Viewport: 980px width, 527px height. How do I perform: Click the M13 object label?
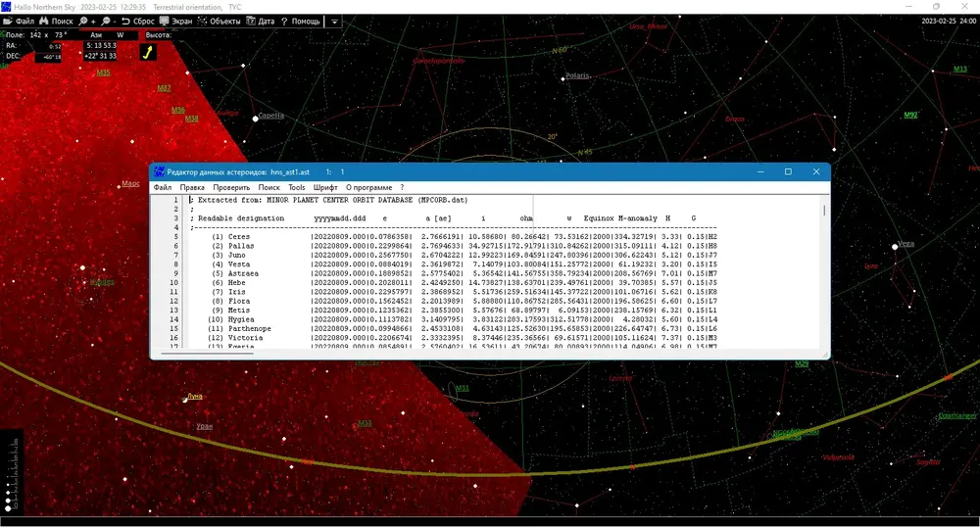(x=960, y=69)
